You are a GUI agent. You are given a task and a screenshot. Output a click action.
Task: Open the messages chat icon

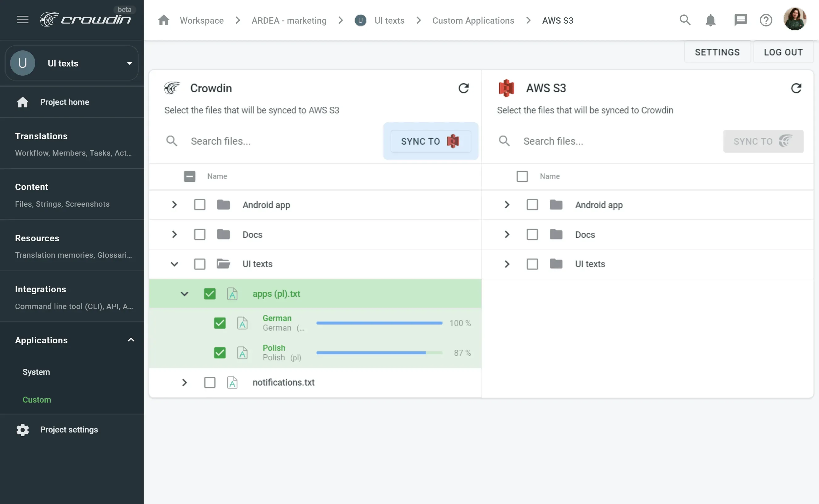[740, 20]
